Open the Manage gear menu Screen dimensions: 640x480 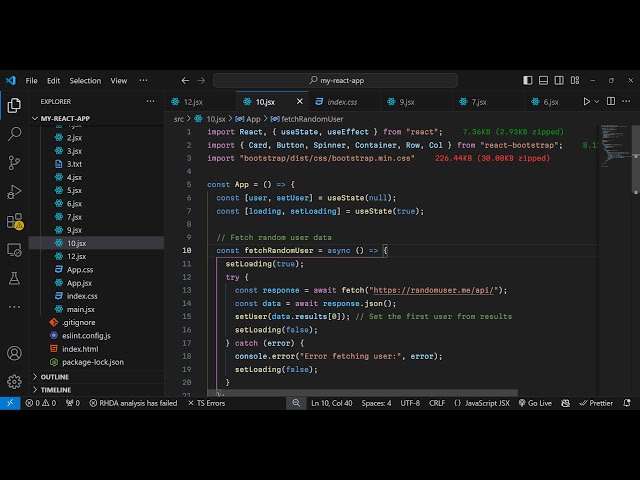click(x=14, y=381)
